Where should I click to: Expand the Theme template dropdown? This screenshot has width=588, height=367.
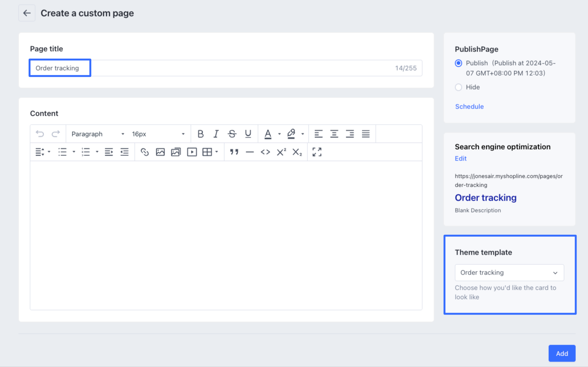[x=509, y=273]
